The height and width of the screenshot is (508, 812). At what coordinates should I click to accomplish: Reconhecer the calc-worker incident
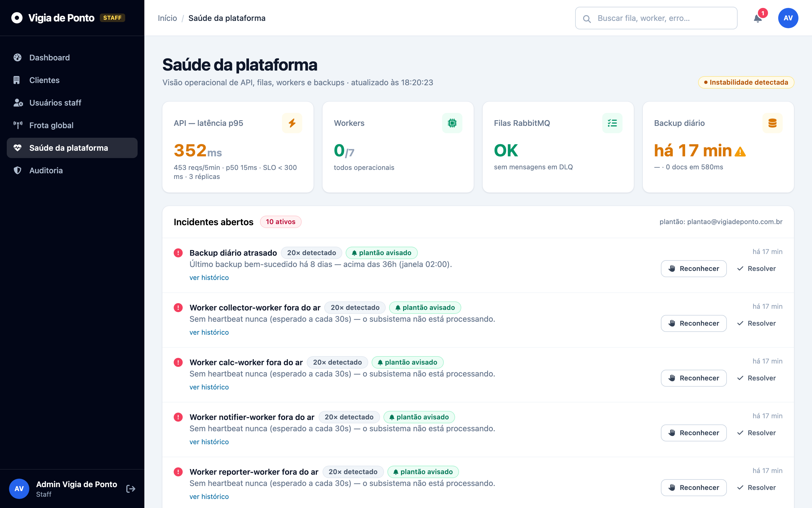pos(694,378)
